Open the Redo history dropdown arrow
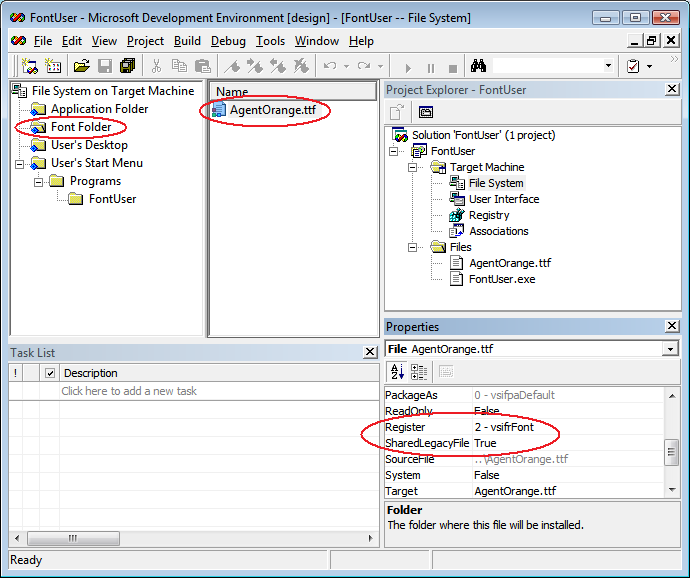Image resolution: width=690 pixels, height=578 pixels. tap(381, 66)
